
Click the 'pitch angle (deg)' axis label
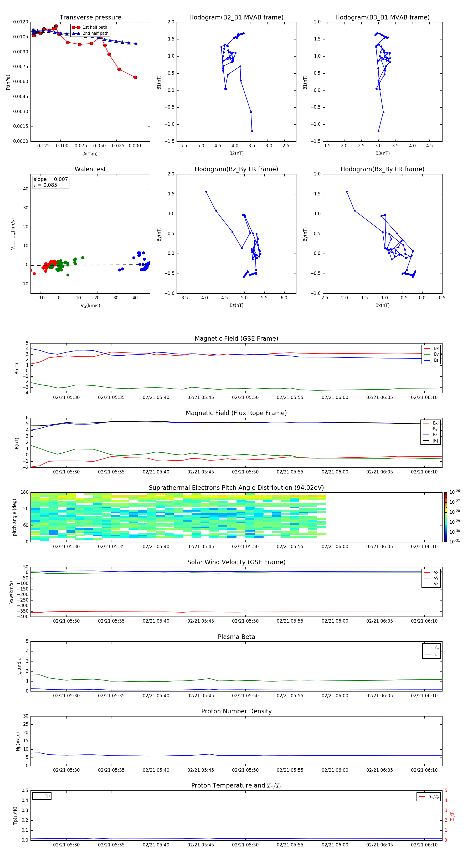[14, 517]
